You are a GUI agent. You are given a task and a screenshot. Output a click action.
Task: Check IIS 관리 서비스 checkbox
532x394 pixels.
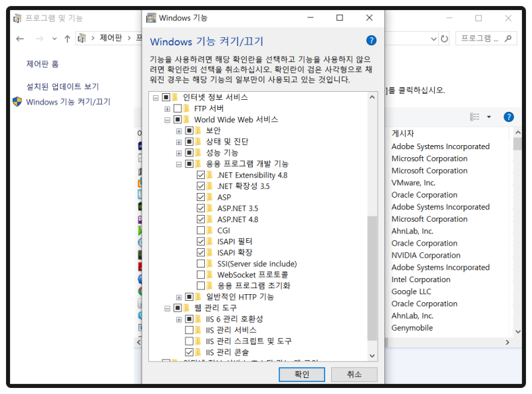coord(189,330)
